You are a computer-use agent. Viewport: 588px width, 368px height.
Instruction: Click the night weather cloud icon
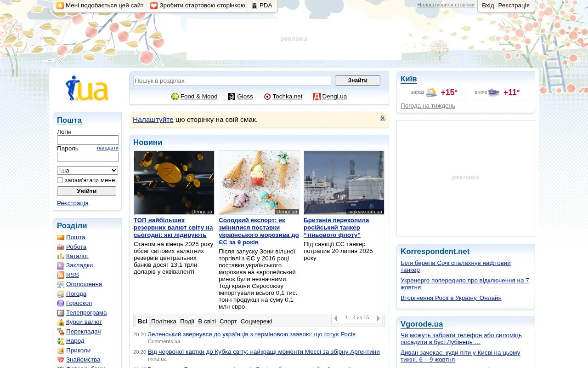(494, 92)
